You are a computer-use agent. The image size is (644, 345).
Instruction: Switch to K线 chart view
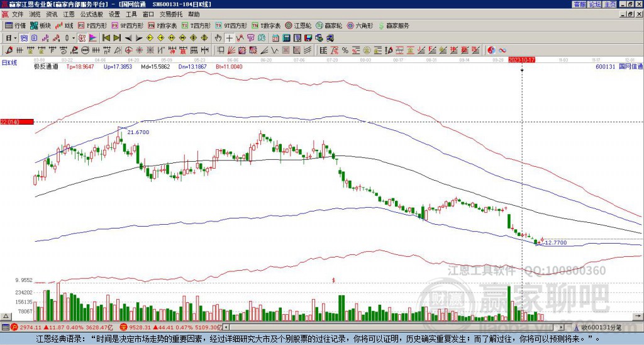(64, 25)
